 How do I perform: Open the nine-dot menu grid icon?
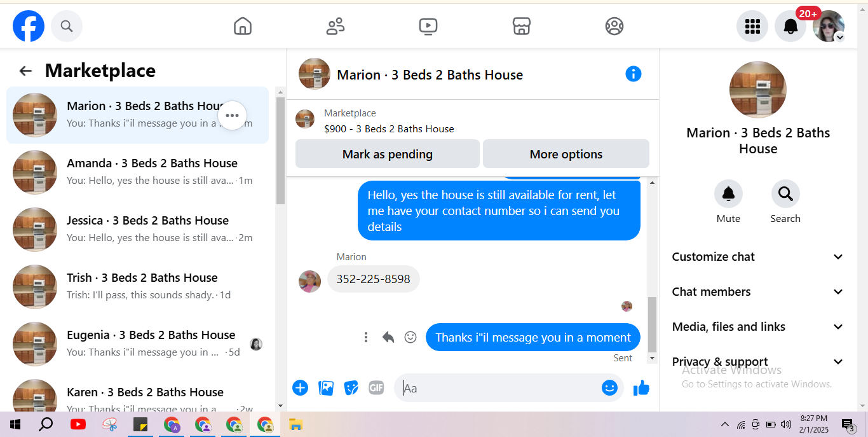(x=752, y=26)
